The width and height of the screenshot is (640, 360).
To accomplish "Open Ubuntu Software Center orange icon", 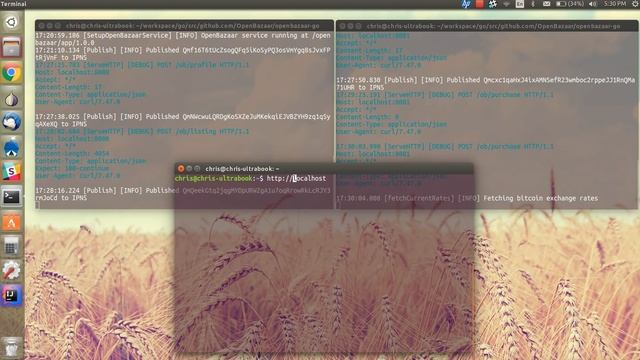I will (x=11, y=222).
